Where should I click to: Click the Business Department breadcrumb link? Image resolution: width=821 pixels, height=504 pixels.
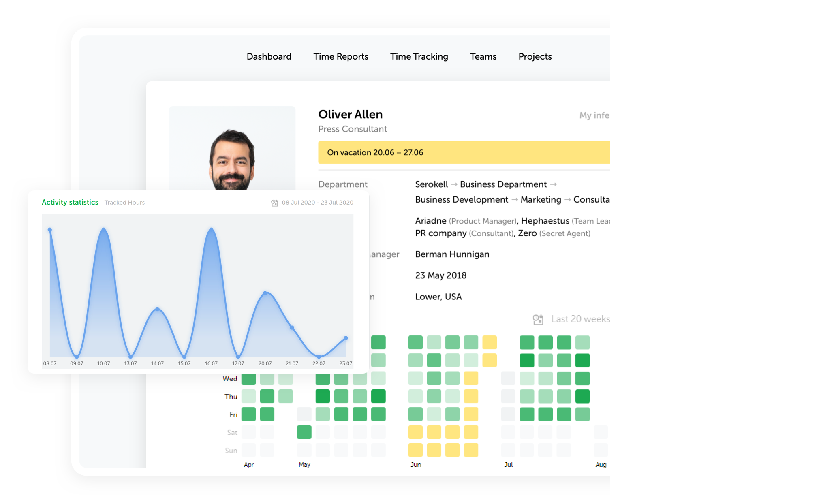tap(503, 184)
